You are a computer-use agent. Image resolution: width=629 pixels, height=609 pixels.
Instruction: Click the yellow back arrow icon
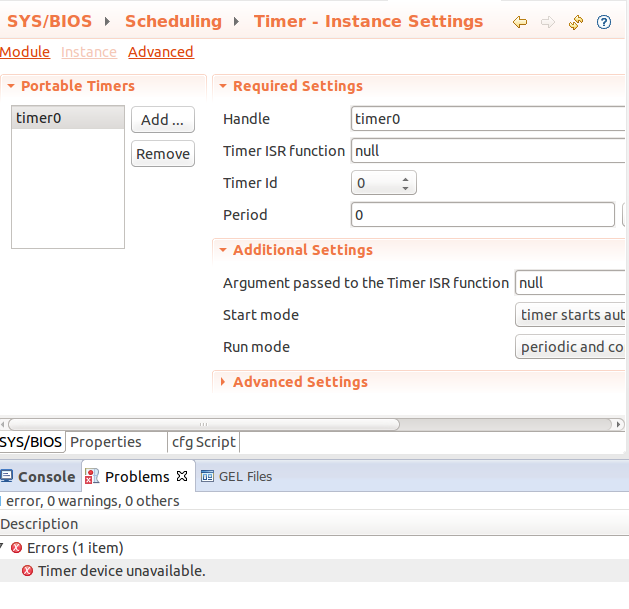point(520,22)
